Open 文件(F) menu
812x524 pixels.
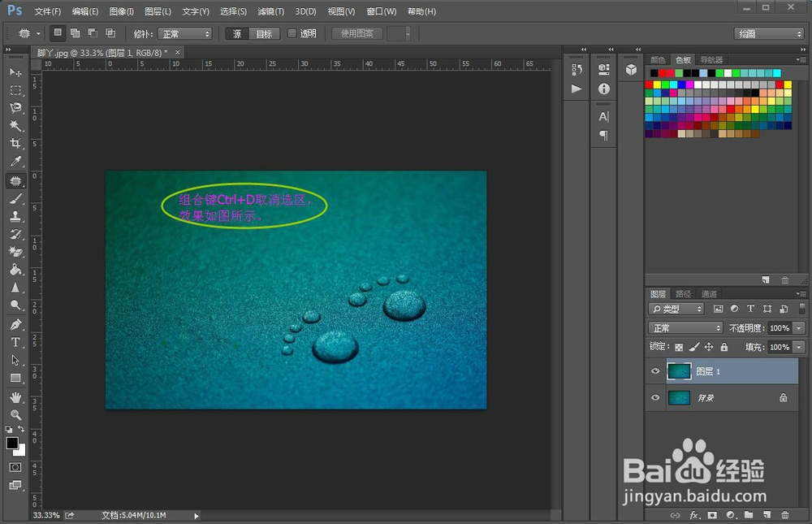(x=48, y=11)
